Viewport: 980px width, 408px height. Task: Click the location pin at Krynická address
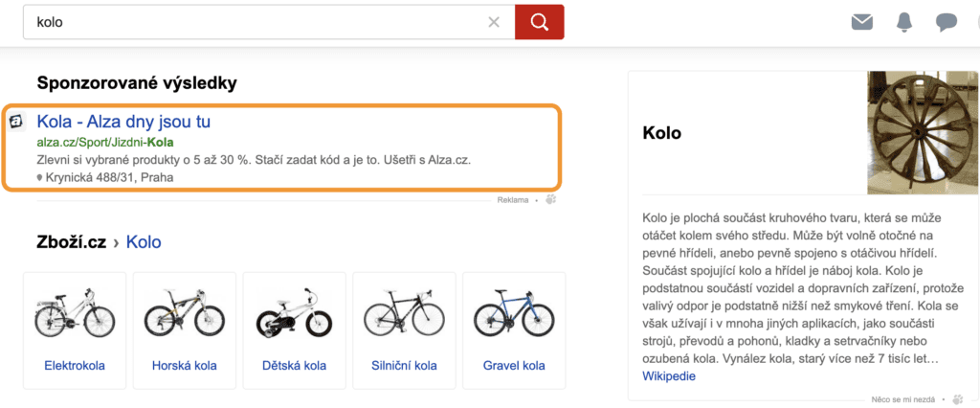click(40, 178)
